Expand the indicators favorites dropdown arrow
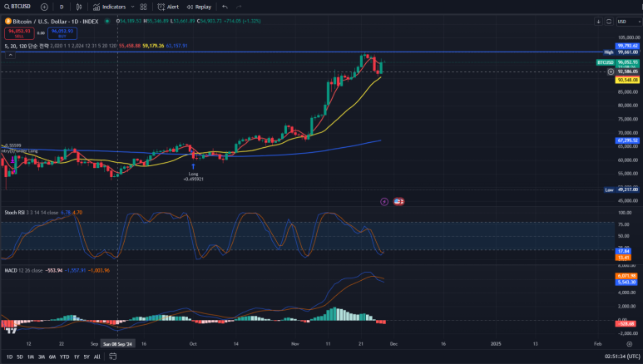This screenshot has height=364, width=643. click(x=132, y=7)
